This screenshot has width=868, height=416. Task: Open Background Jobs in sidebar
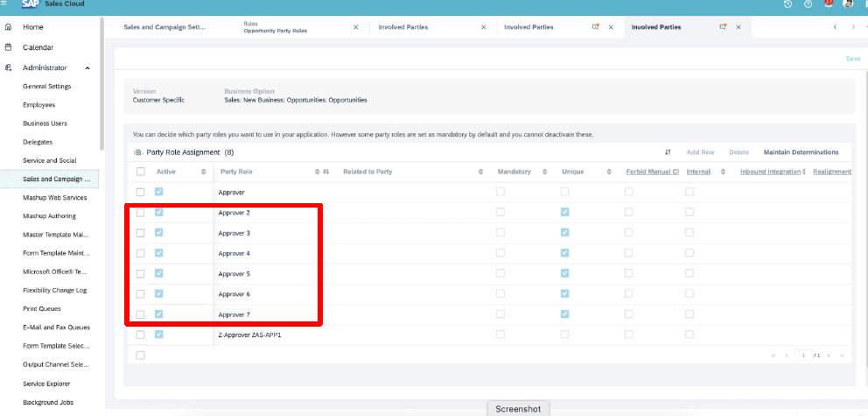48,402
